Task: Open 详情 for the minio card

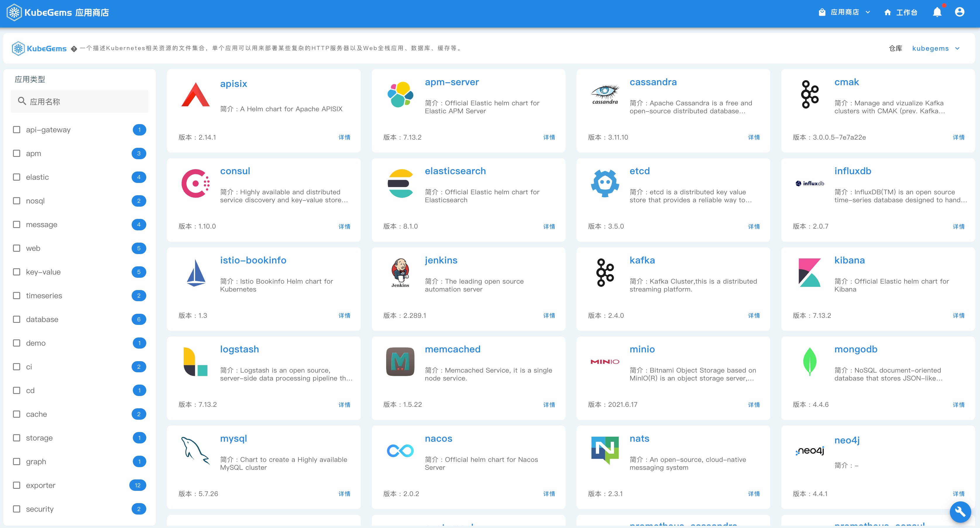Action: point(754,405)
